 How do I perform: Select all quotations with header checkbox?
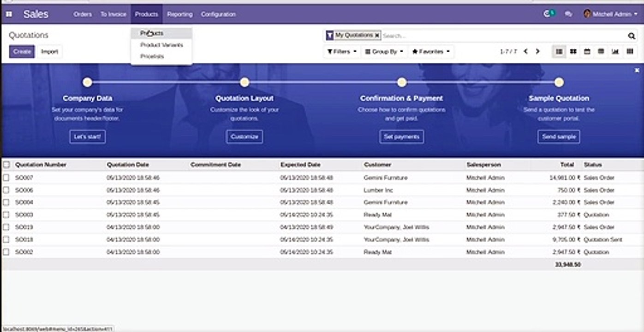click(x=6, y=165)
